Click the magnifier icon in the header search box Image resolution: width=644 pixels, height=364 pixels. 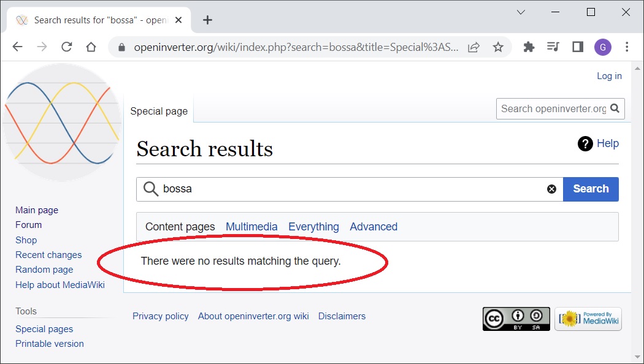click(x=615, y=108)
